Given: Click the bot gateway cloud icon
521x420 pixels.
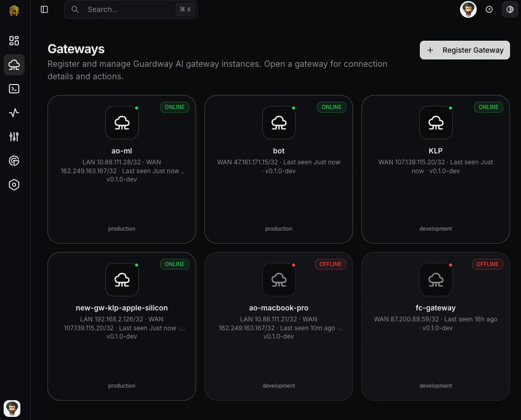Looking at the screenshot, I should click(x=279, y=123).
